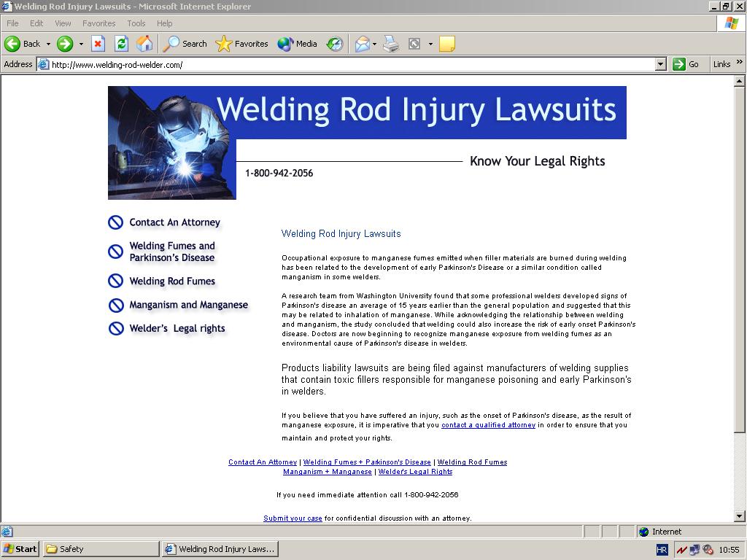Click the Welding Rod Injury Laws taskbar button

[x=220, y=550]
